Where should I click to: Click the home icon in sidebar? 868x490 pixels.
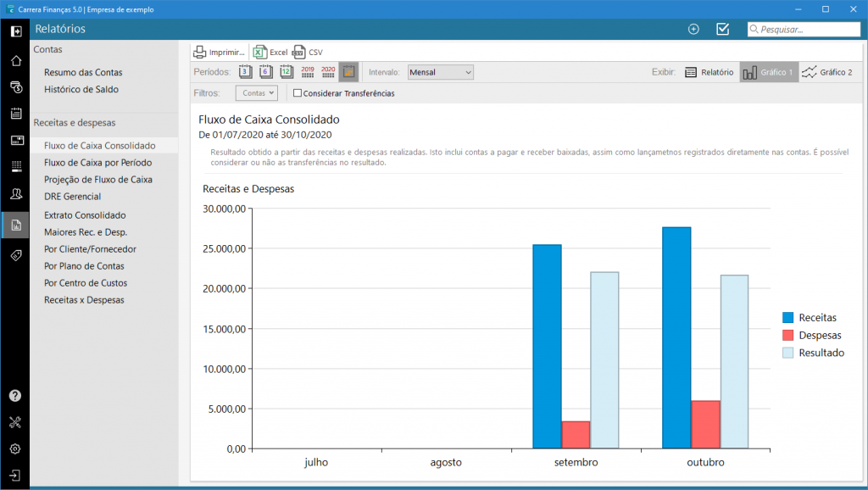(15, 60)
